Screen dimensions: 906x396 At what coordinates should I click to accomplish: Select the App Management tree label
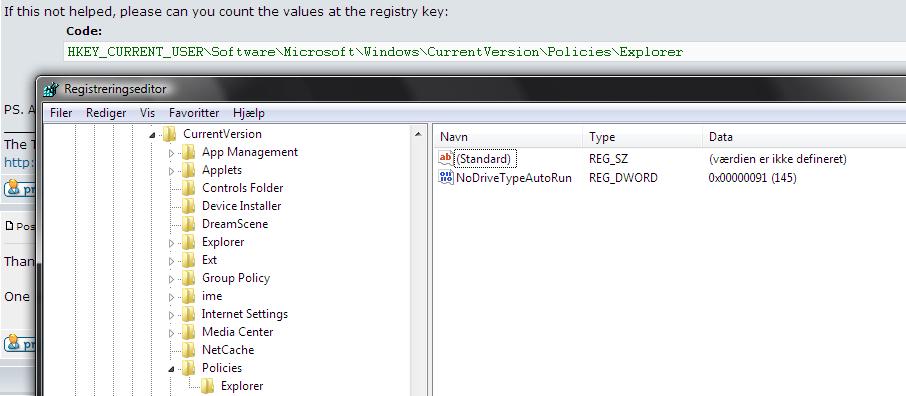coord(250,152)
